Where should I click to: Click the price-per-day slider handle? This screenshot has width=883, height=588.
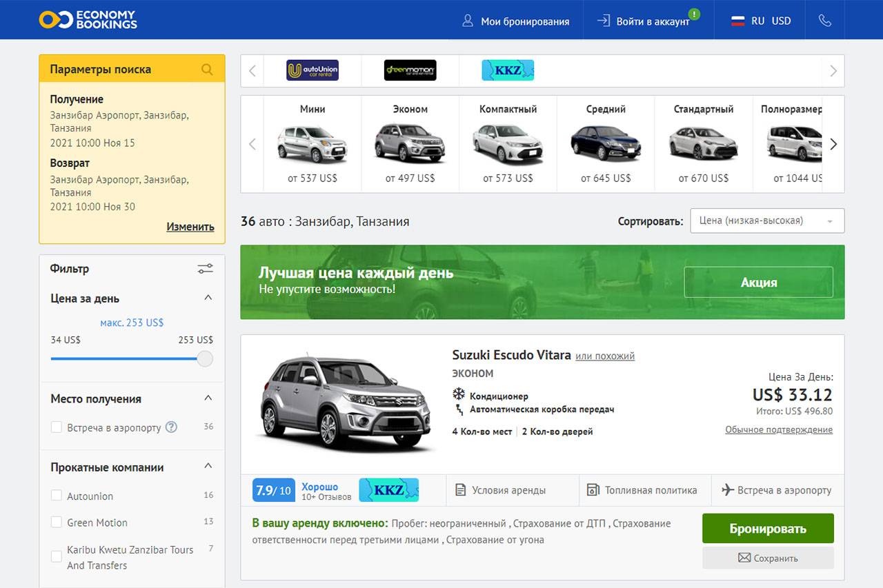205,358
